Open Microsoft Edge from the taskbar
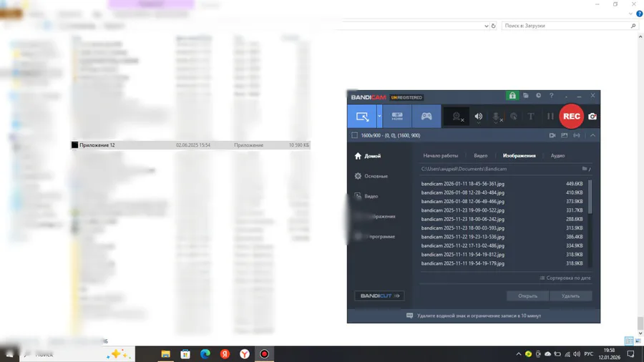Viewport: 644px width, 362px height. click(x=205, y=354)
